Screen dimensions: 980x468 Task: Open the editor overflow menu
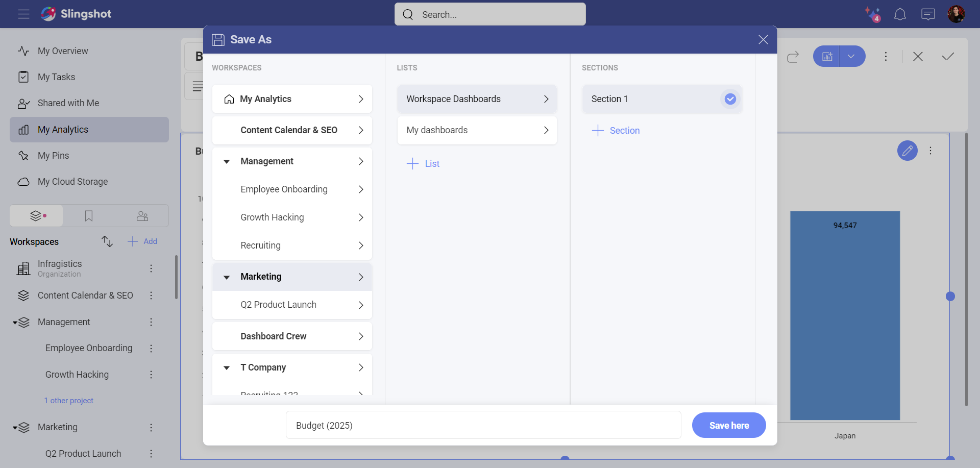[x=886, y=57]
